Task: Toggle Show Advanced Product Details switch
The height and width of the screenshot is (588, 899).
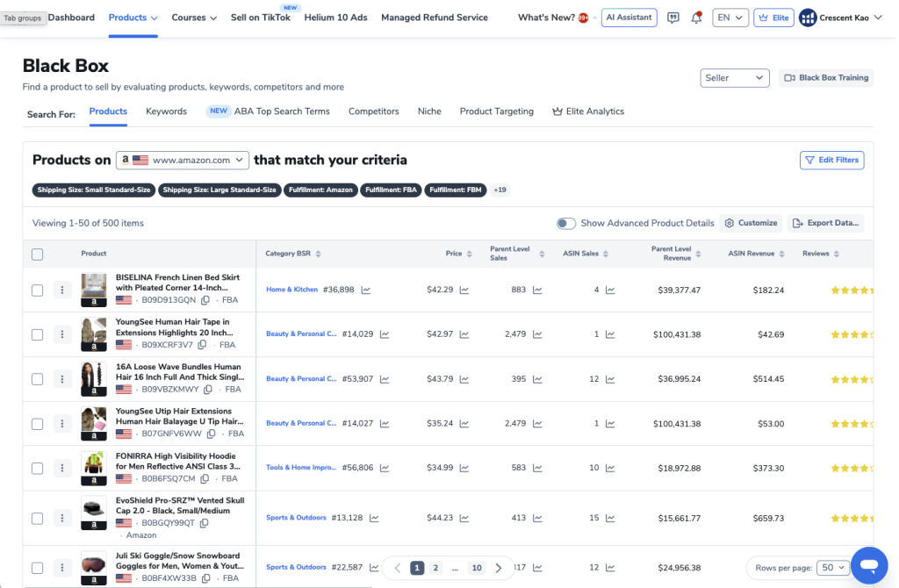Action: (x=566, y=223)
